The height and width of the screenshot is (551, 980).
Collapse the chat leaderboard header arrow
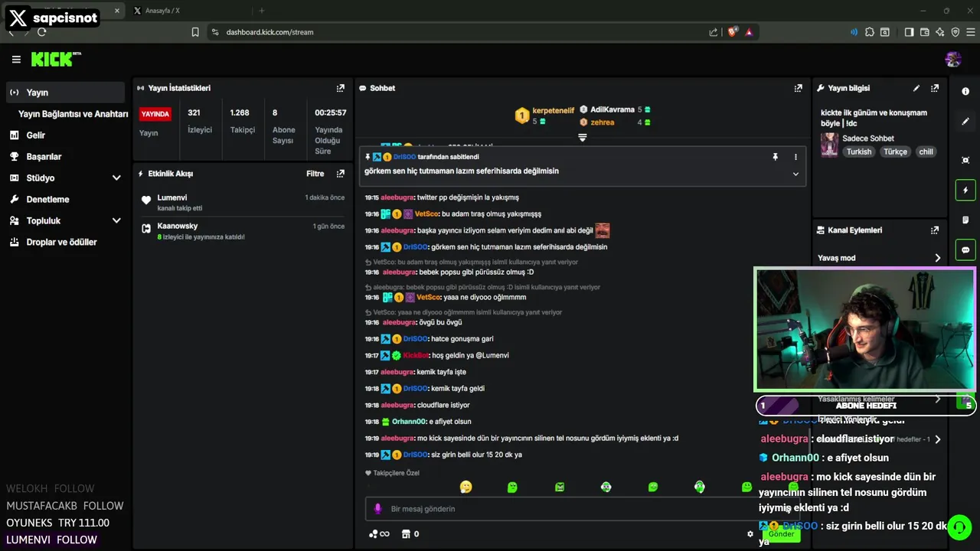pyautogui.click(x=583, y=138)
